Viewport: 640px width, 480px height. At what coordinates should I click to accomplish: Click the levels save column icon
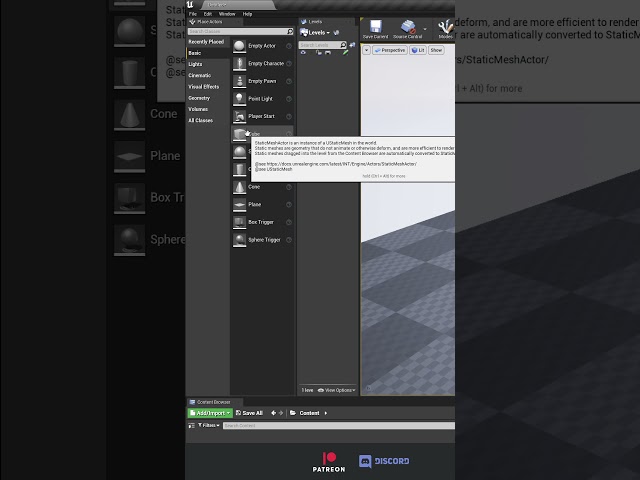(x=328, y=53)
